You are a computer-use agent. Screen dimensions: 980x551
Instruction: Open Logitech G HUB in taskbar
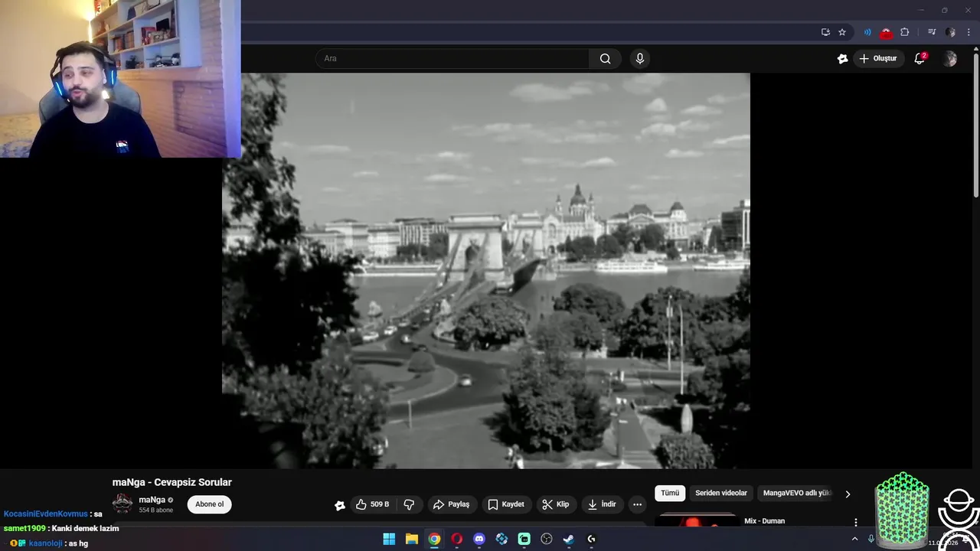tap(591, 539)
